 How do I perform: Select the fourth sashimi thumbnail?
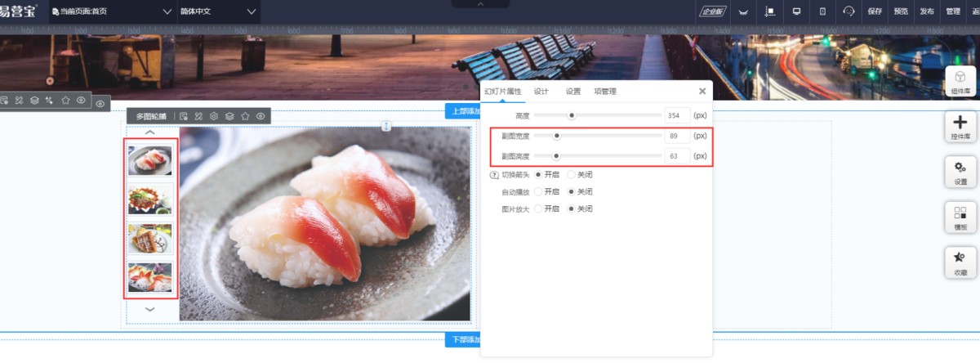(x=150, y=277)
